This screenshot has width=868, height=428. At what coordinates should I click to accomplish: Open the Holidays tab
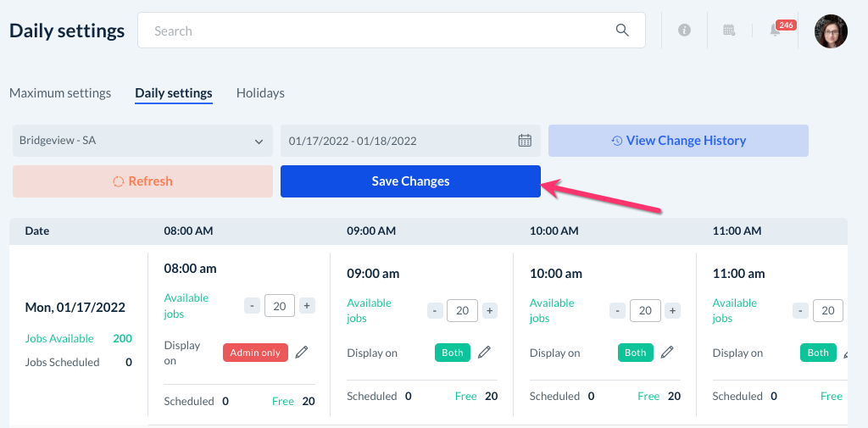point(260,93)
